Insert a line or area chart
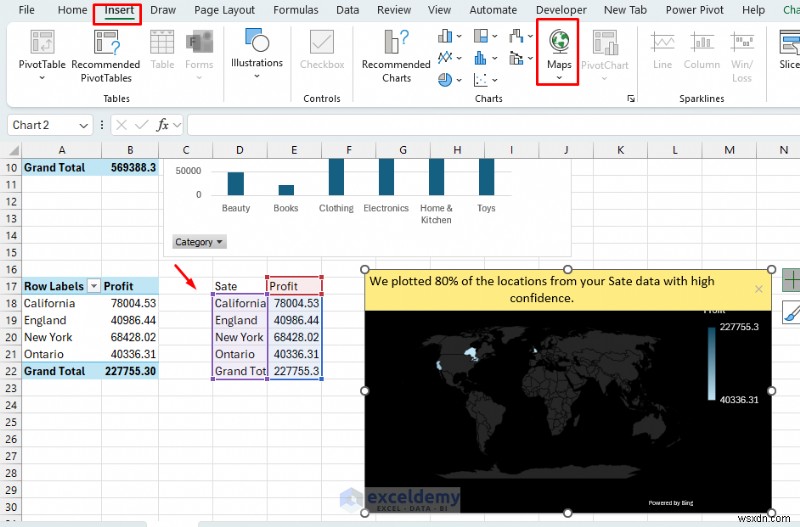Viewport: 800px width, 527px height. tap(445, 58)
